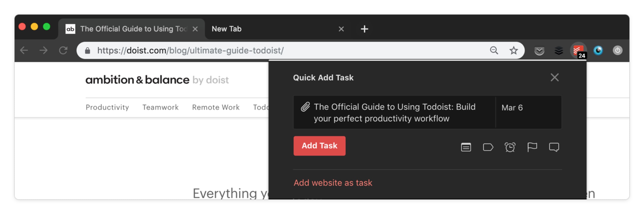Click the attachment paperclip in task field

[305, 107]
